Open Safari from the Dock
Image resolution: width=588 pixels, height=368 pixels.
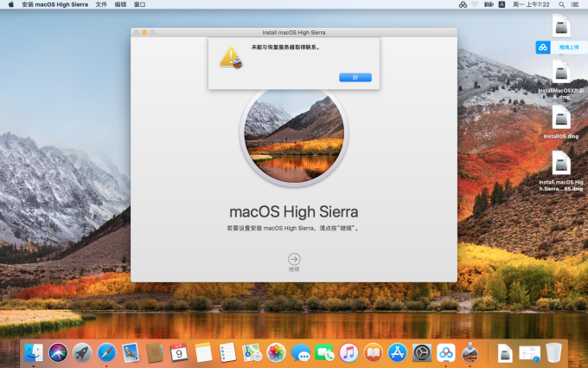tap(106, 353)
